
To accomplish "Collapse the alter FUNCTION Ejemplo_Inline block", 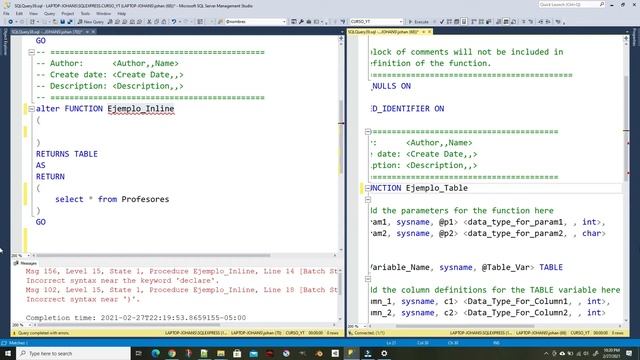I will (31, 109).
